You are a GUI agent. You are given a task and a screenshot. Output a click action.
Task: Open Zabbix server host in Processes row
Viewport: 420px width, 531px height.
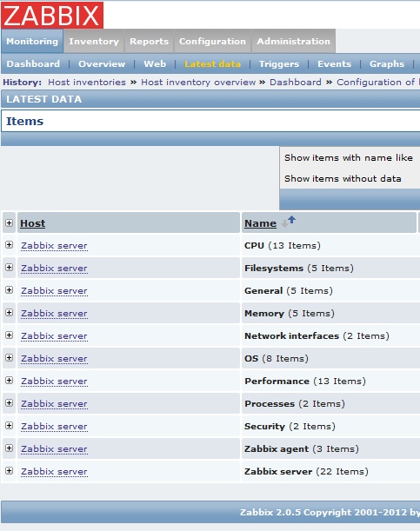54,404
